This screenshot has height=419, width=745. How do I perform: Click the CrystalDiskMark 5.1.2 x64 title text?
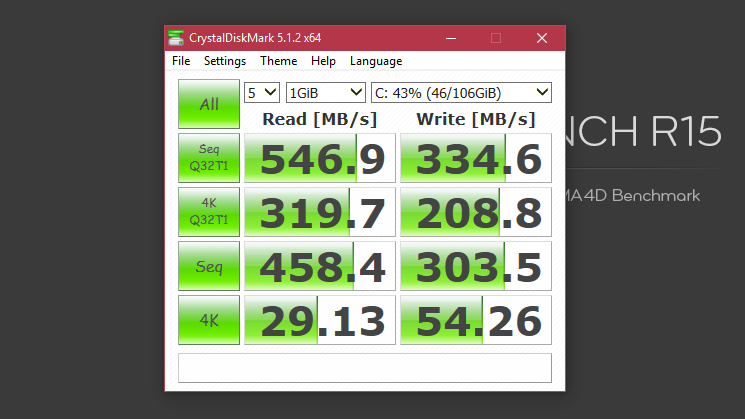[255, 38]
